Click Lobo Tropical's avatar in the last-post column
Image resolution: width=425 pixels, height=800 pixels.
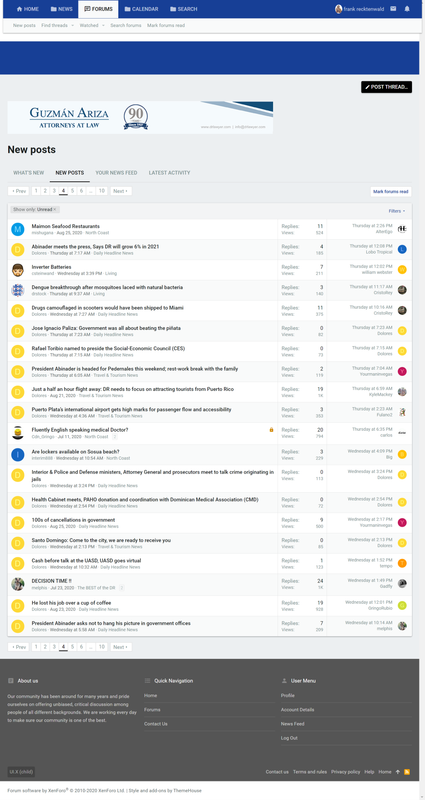click(x=402, y=249)
